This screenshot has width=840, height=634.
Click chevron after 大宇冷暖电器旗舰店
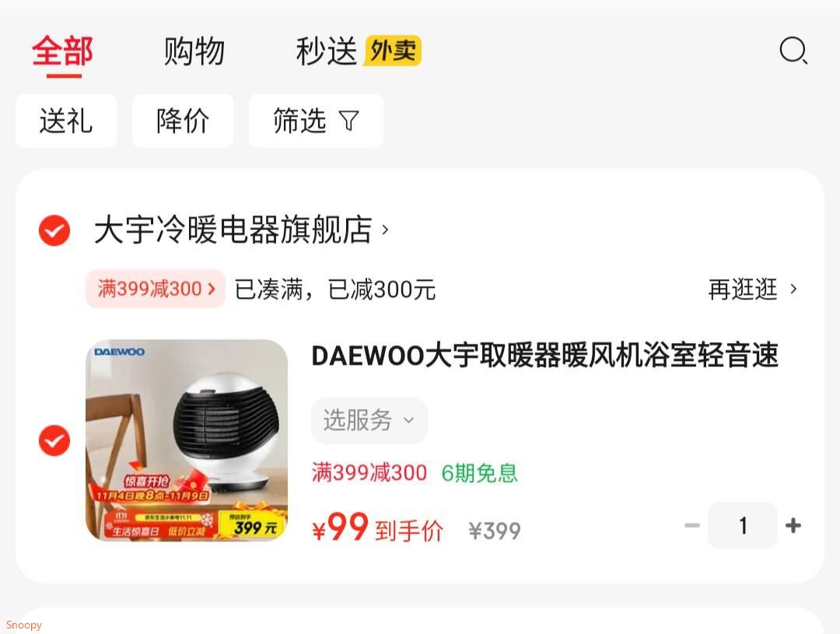tap(385, 230)
